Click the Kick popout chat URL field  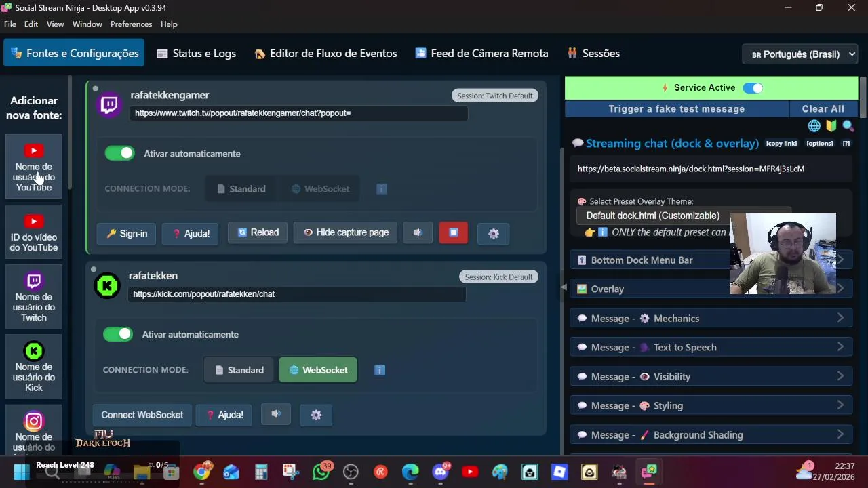(297, 294)
